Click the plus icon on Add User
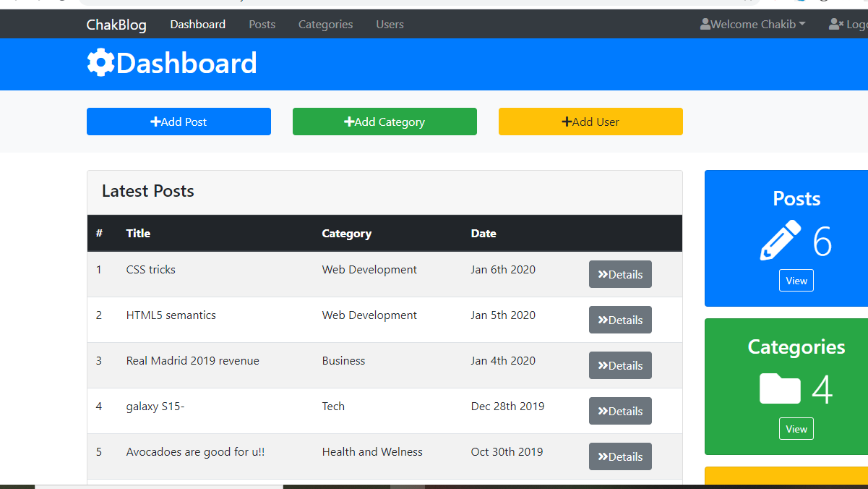The image size is (868, 489). click(567, 122)
